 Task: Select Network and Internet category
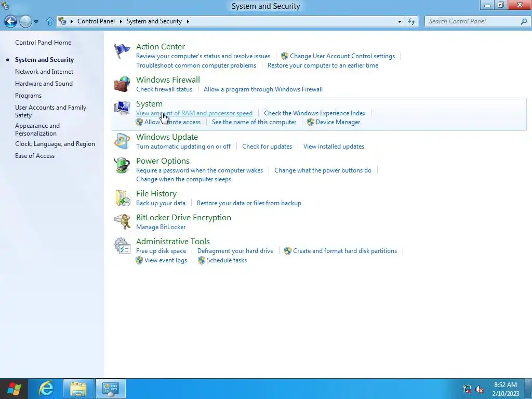44,72
